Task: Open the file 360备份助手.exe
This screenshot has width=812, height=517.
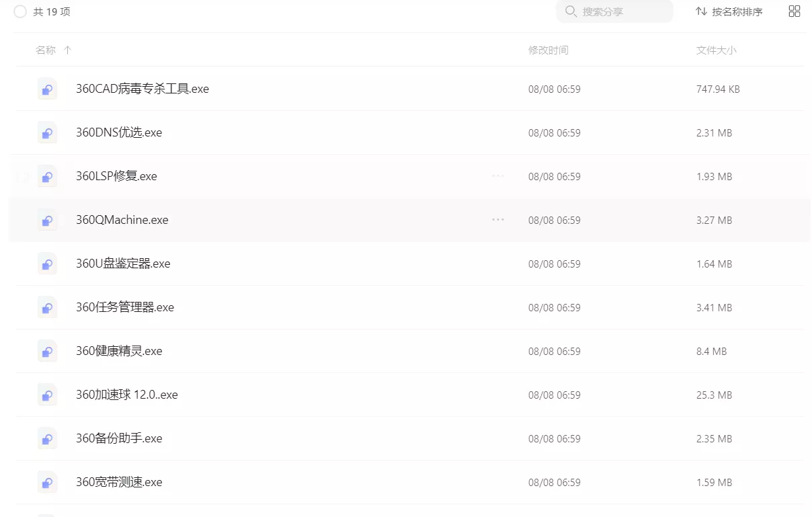Action: click(x=119, y=438)
